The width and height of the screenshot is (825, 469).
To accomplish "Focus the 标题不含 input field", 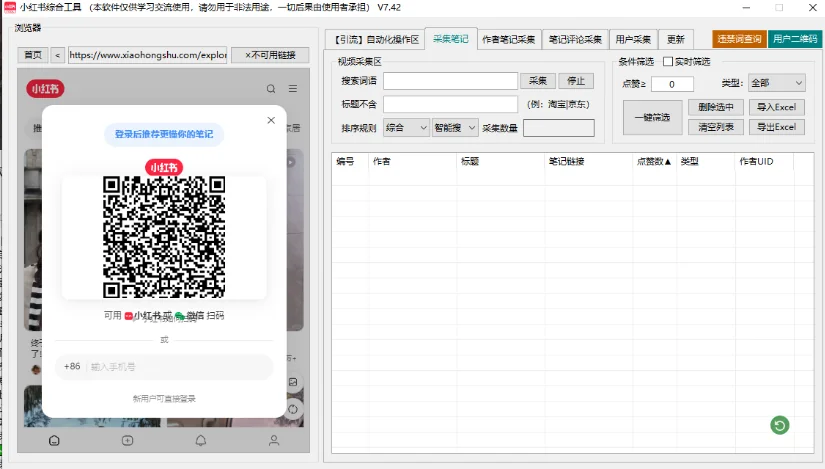I will (450, 104).
